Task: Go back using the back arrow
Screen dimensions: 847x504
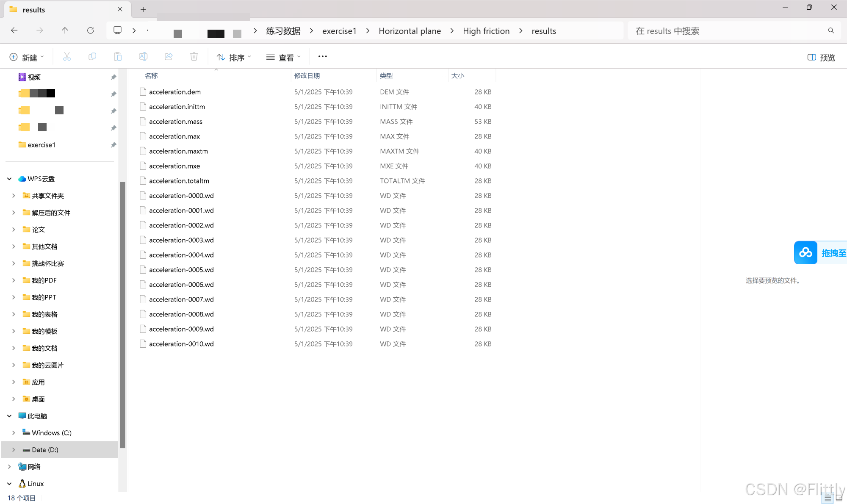Action: [14, 30]
